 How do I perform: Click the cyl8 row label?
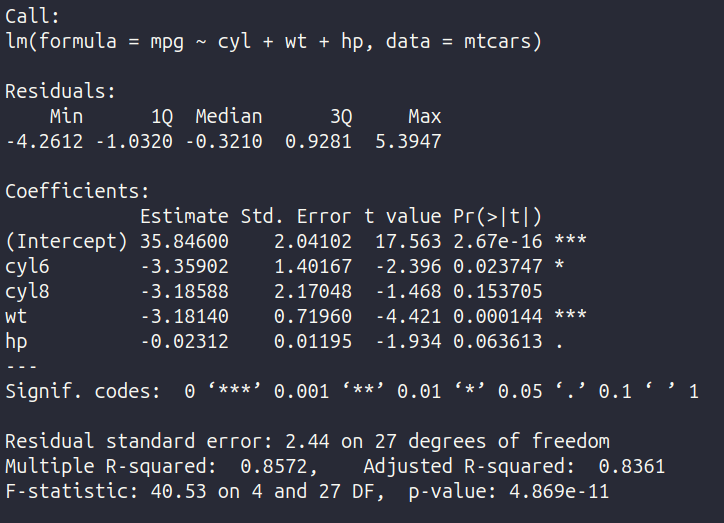coord(27,291)
